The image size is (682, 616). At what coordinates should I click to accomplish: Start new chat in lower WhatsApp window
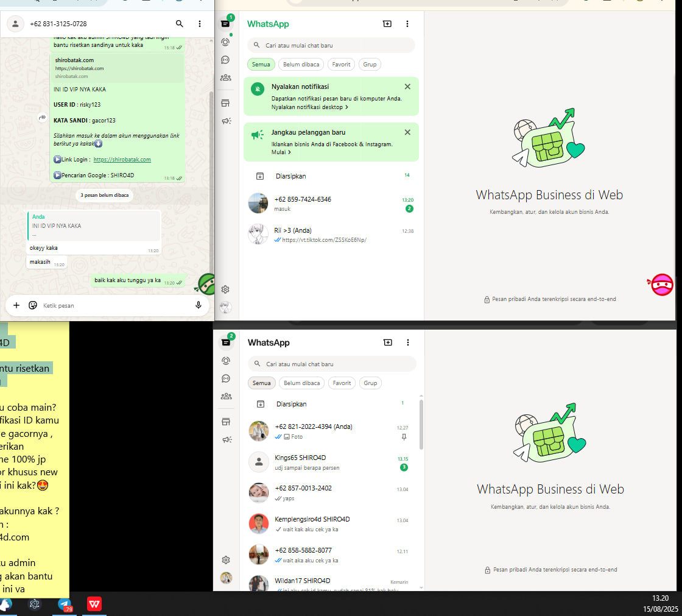point(387,342)
